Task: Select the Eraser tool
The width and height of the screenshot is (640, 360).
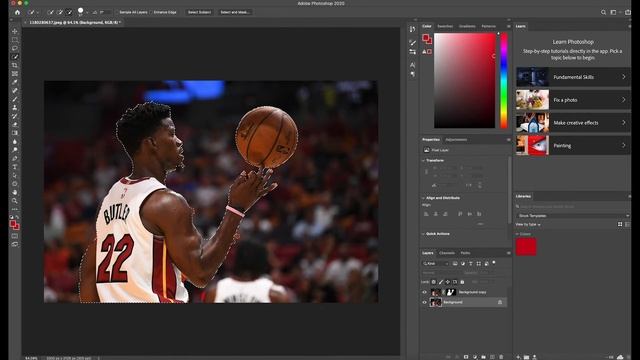Action: click(x=15, y=124)
